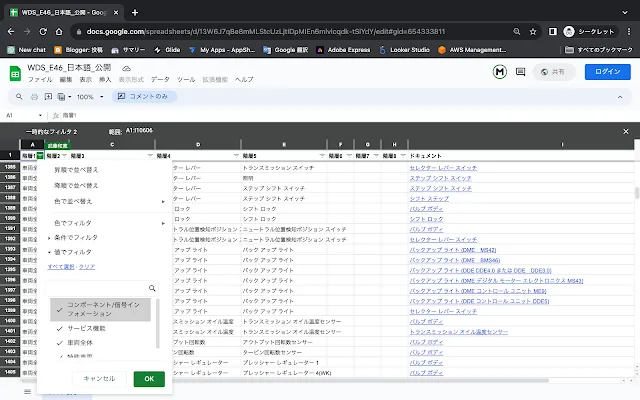Open the Blogger bookmark
Image resolution: width=640 pixels, height=400 pixels.
pyautogui.click(x=78, y=50)
